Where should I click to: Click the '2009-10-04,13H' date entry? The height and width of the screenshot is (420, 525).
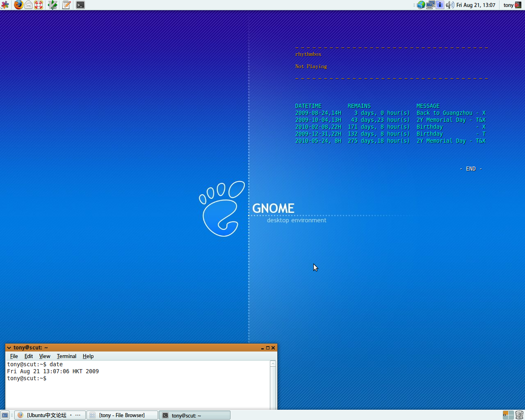click(318, 120)
